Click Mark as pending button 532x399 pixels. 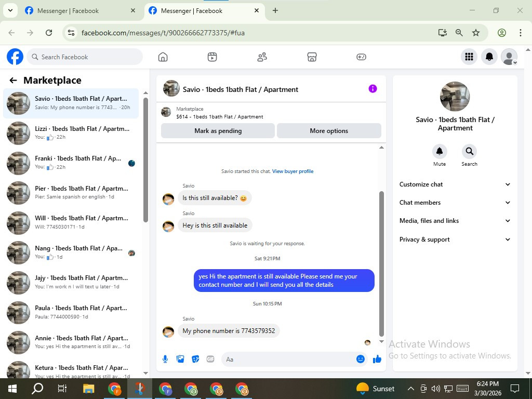tap(218, 131)
